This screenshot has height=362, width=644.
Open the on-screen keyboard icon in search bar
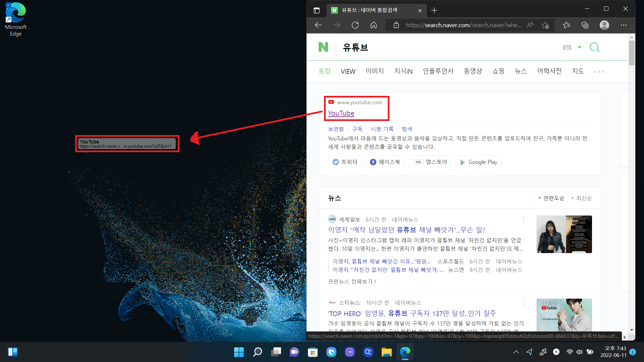[x=567, y=47]
